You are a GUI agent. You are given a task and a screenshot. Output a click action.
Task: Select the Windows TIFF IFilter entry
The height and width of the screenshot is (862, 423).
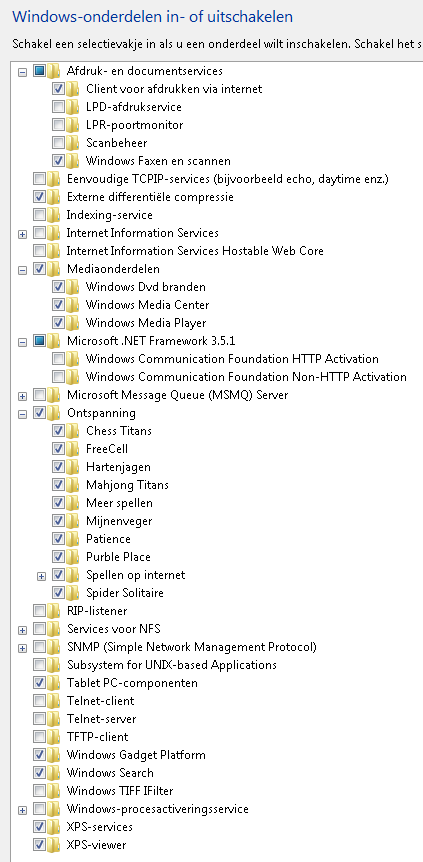click(120, 791)
